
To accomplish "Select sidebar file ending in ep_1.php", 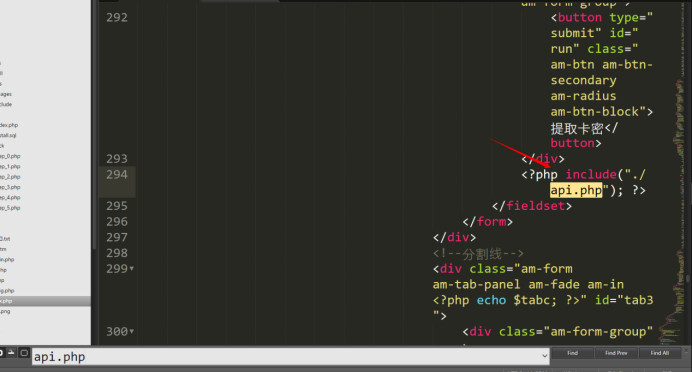I will [10, 166].
